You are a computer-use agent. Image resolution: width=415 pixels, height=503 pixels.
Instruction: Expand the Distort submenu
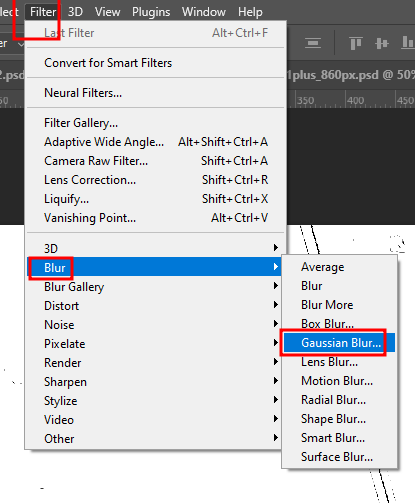pyautogui.click(x=155, y=305)
